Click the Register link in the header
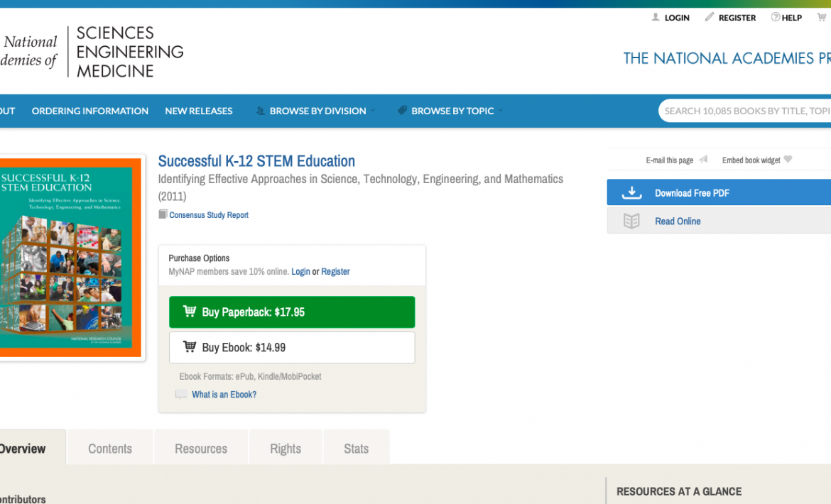The image size is (831, 504). click(737, 18)
